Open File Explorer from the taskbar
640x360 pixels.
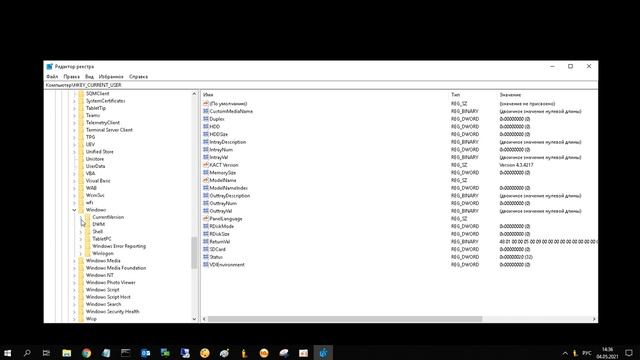click(67, 353)
